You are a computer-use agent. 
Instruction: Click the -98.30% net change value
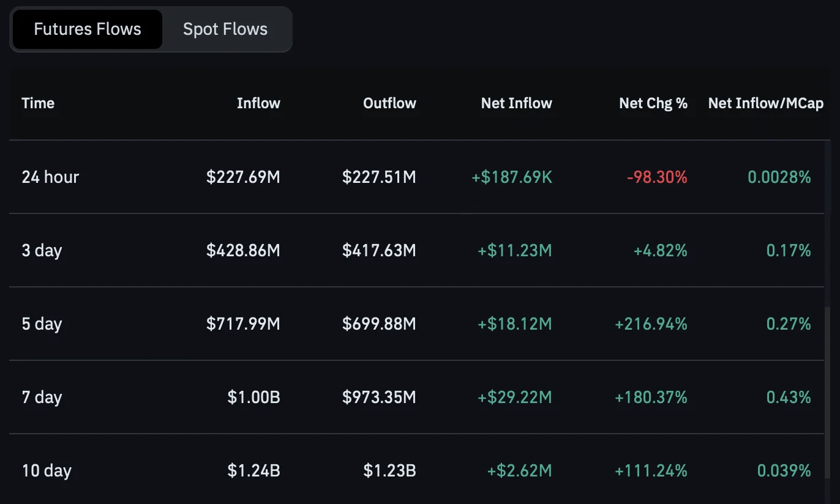click(657, 177)
